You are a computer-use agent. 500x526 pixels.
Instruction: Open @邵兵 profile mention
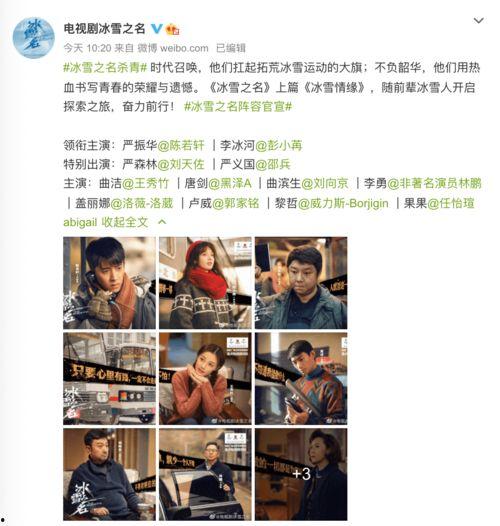(273, 164)
